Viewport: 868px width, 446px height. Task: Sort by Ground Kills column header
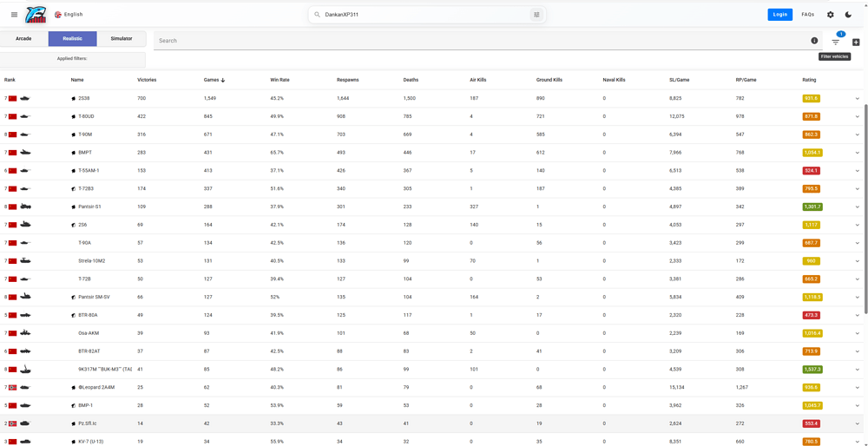(x=549, y=80)
